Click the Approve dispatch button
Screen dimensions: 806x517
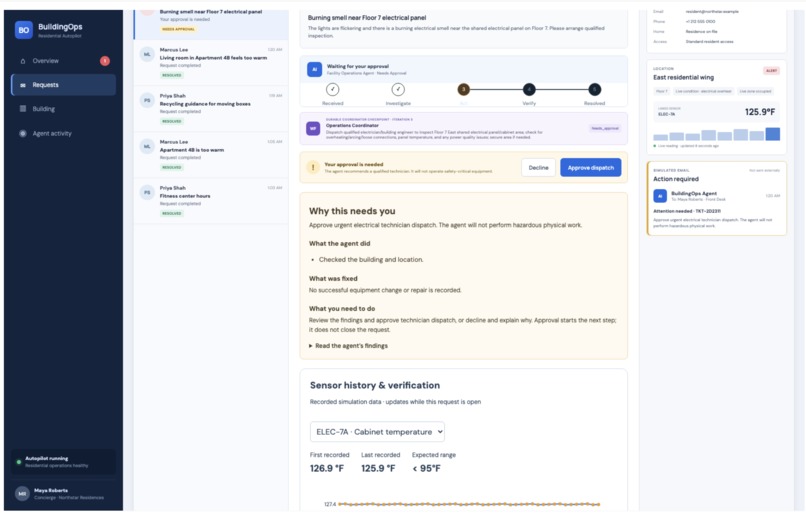591,168
